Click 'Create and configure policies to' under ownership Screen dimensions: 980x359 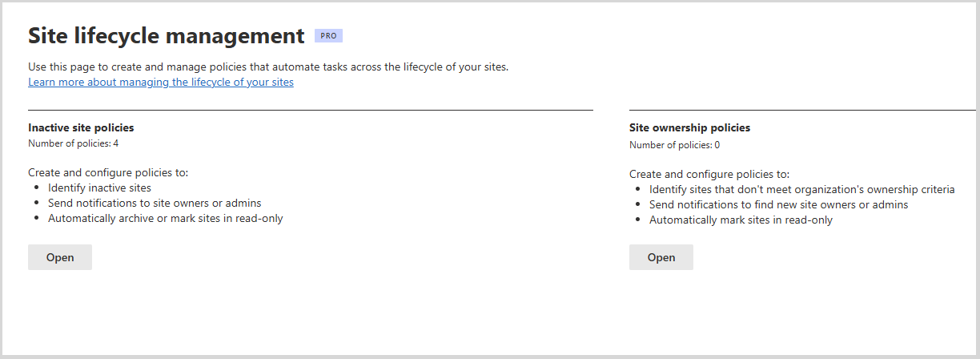(x=709, y=174)
